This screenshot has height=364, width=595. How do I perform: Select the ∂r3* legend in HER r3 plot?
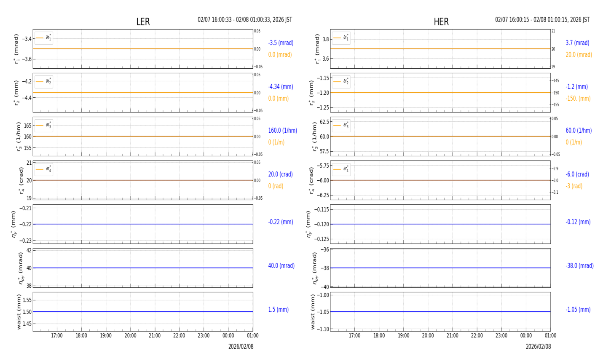341,126
